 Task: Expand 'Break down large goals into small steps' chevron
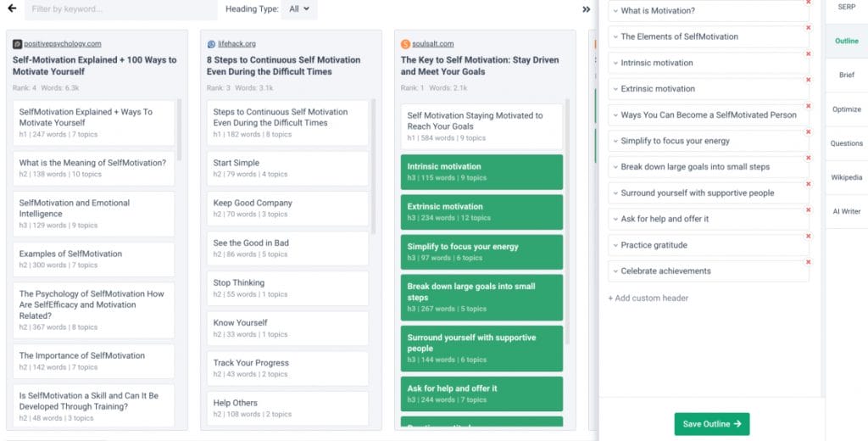click(x=615, y=167)
